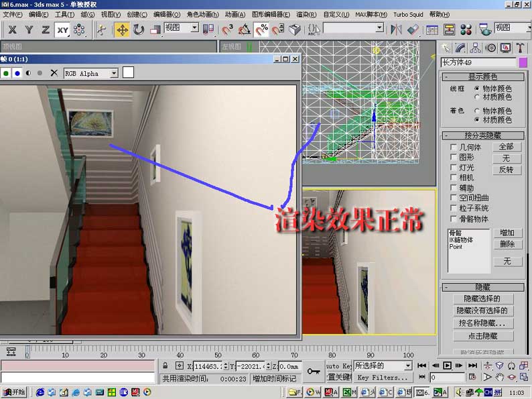Open the Display command panel tab

point(505,48)
